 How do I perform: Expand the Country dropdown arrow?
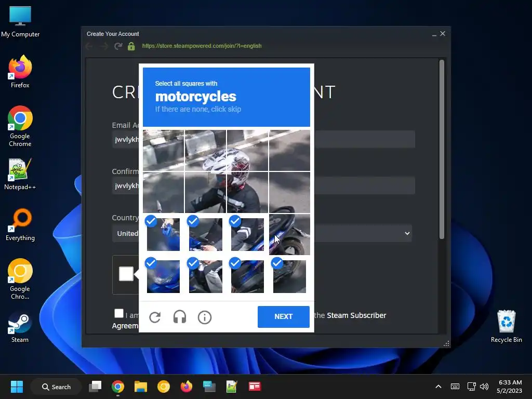point(407,233)
